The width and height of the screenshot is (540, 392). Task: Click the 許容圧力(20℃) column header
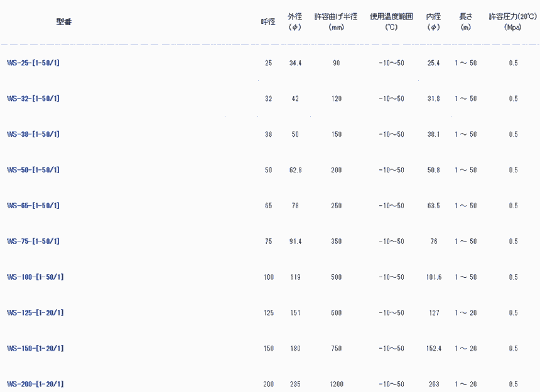coord(513,18)
